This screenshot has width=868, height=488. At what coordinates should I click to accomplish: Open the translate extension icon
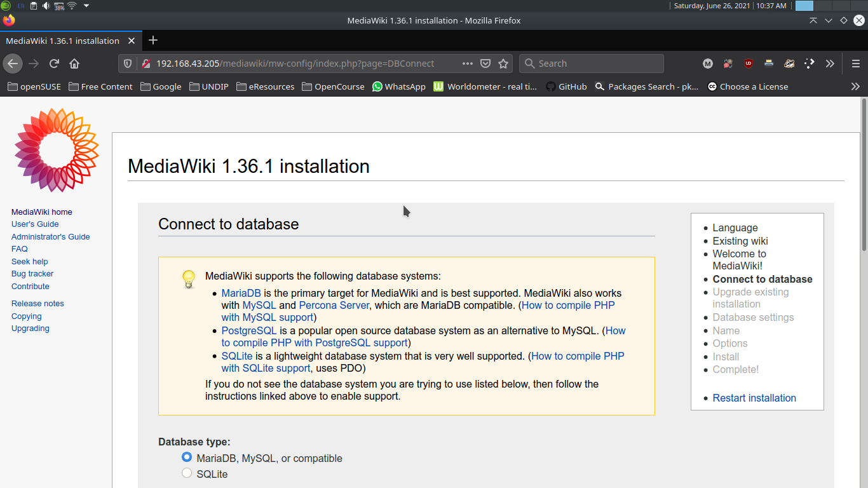(728, 64)
